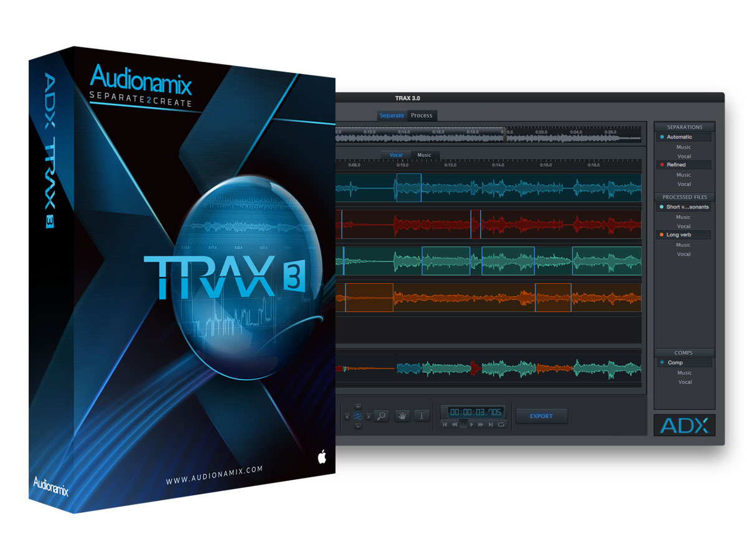Click the left arrow of navigation pad
This screenshot has height=560, width=747.
coord(347,416)
